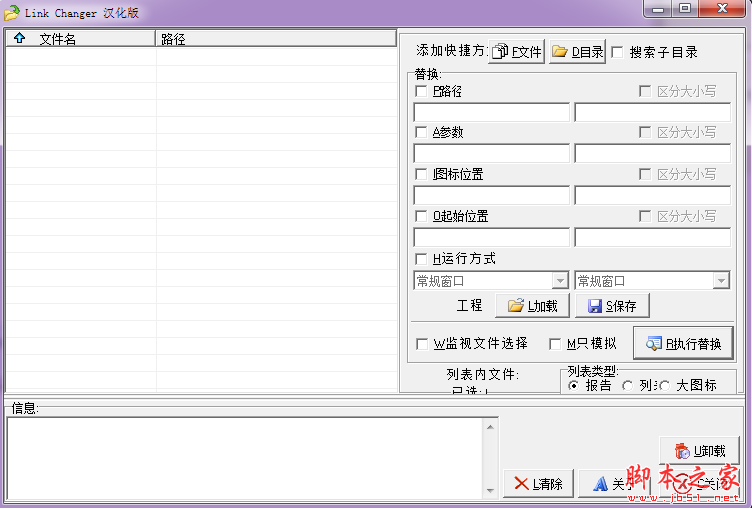Click the right O起始位置 input field
Screen dimensions: 752x509
coord(652,237)
